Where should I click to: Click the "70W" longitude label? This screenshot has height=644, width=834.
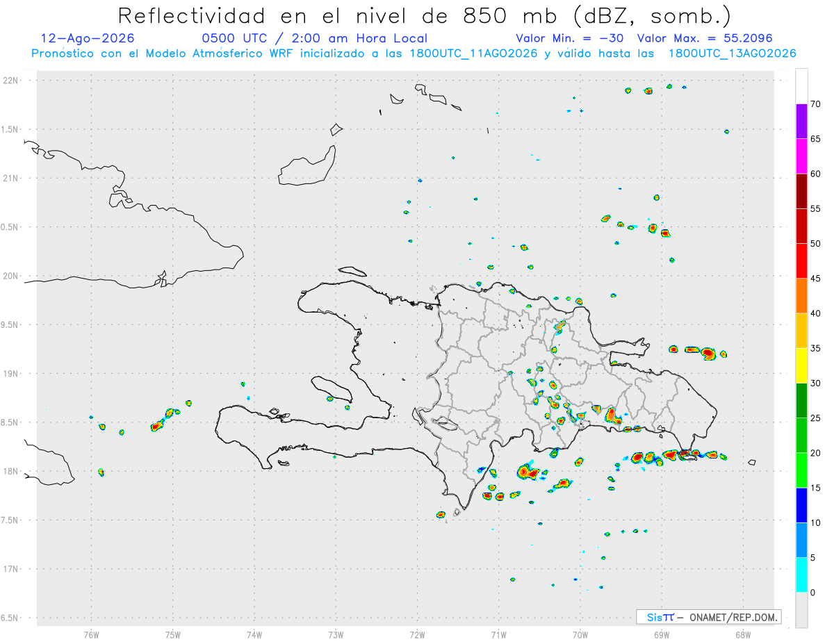point(580,635)
